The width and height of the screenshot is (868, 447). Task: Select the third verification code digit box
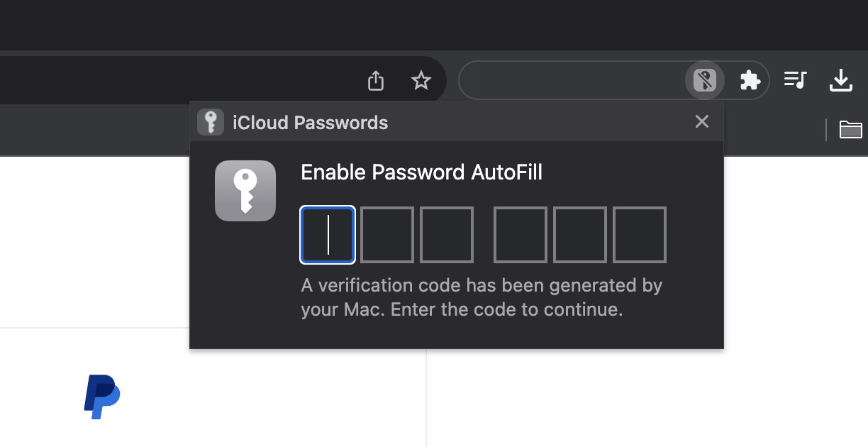point(447,235)
